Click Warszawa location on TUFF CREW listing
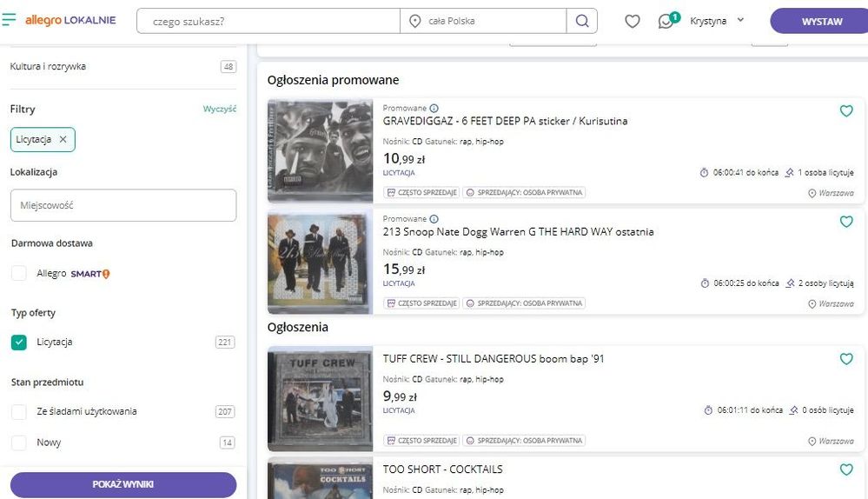 coord(831,442)
